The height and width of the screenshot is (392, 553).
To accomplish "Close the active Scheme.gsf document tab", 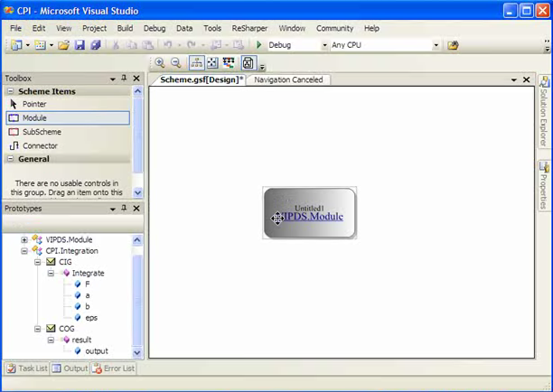I will tap(526, 79).
